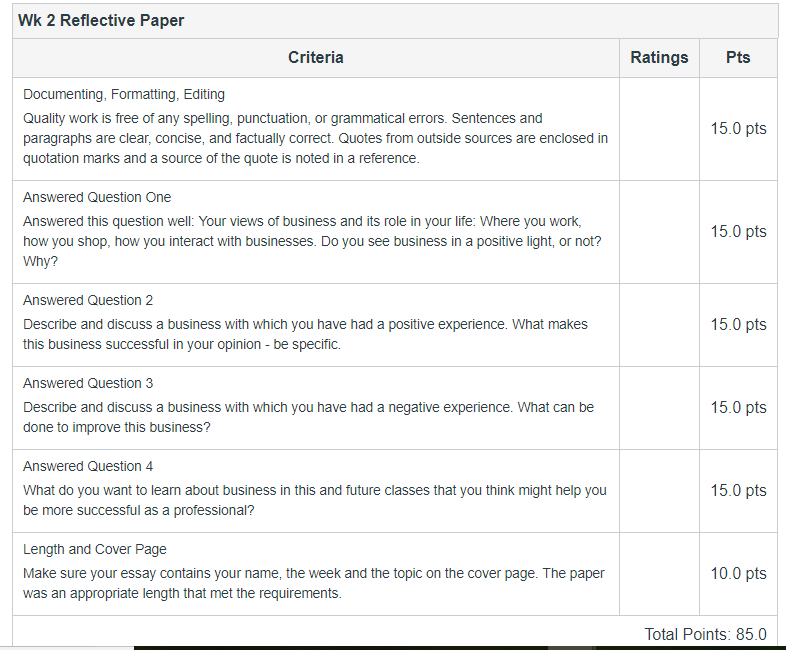
Task: Click the Answered Question 2 criterion title
Action: pyautogui.click(x=88, y=300)
